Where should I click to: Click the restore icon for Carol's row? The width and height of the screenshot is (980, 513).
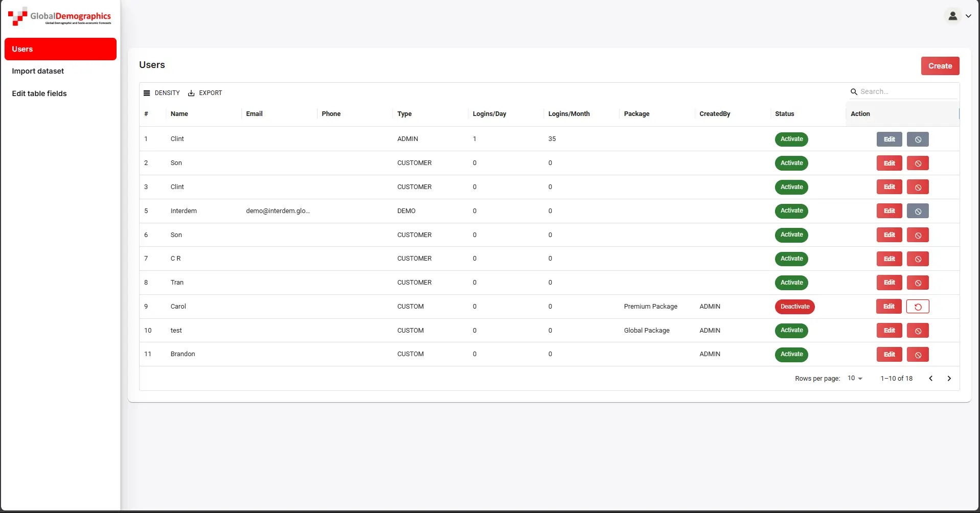pos(918,307)
